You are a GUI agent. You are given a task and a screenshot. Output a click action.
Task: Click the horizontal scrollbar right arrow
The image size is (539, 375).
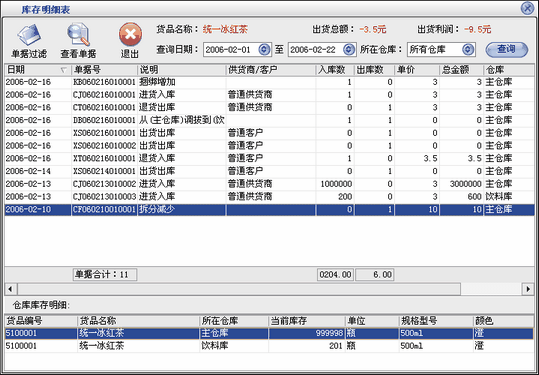(528, 289)
